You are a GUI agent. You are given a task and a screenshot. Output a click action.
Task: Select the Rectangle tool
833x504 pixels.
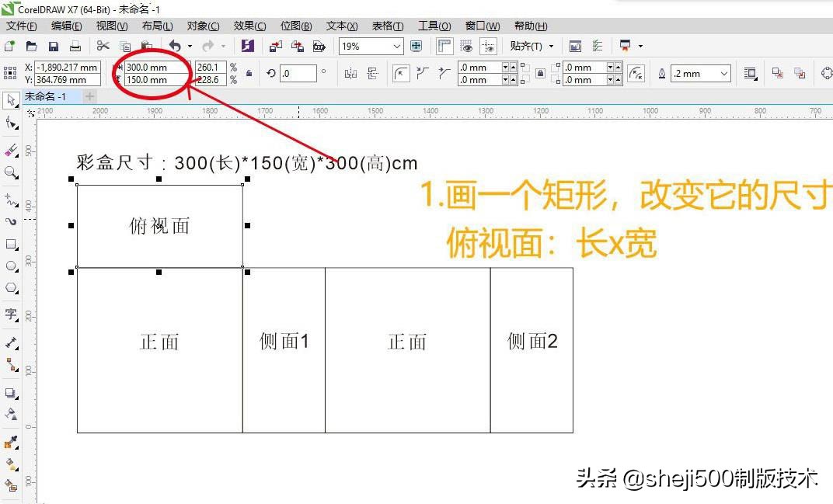[11, 245]
